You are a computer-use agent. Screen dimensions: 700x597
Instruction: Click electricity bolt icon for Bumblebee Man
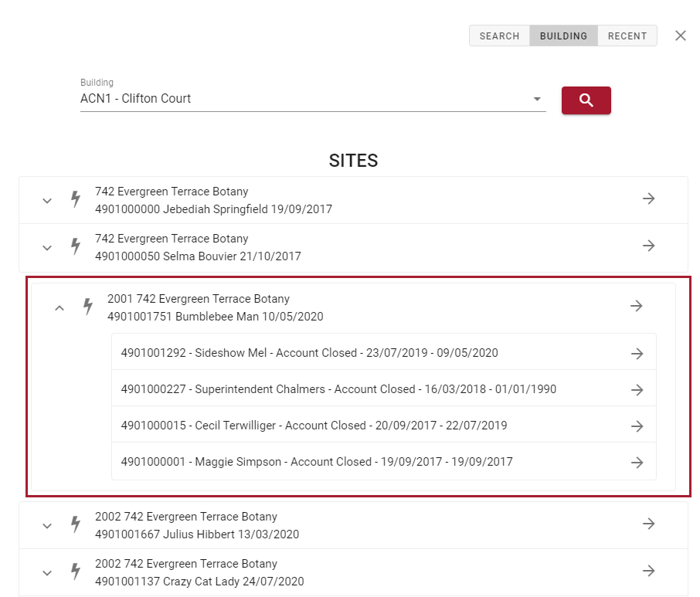88,307
